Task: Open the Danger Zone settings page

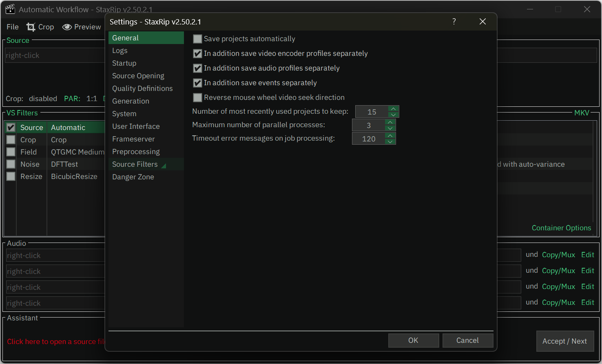Action: tap(146, 177)
